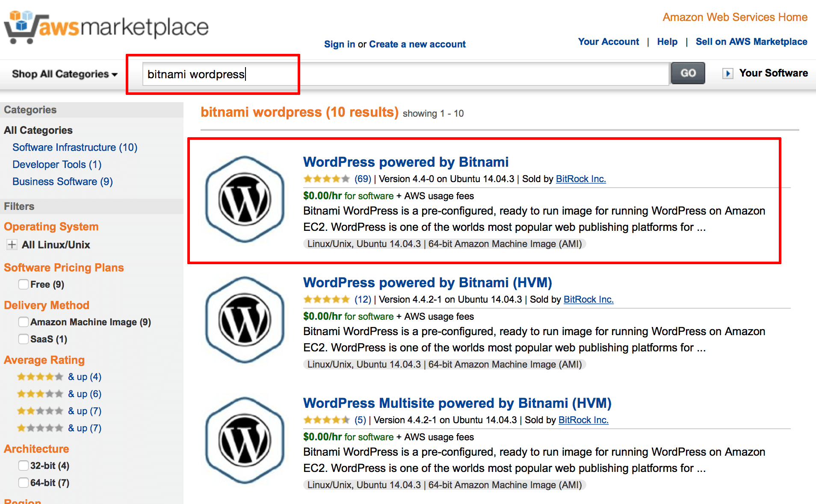Expand the All Linux/Unix plus icon

[x=12, y=245]
